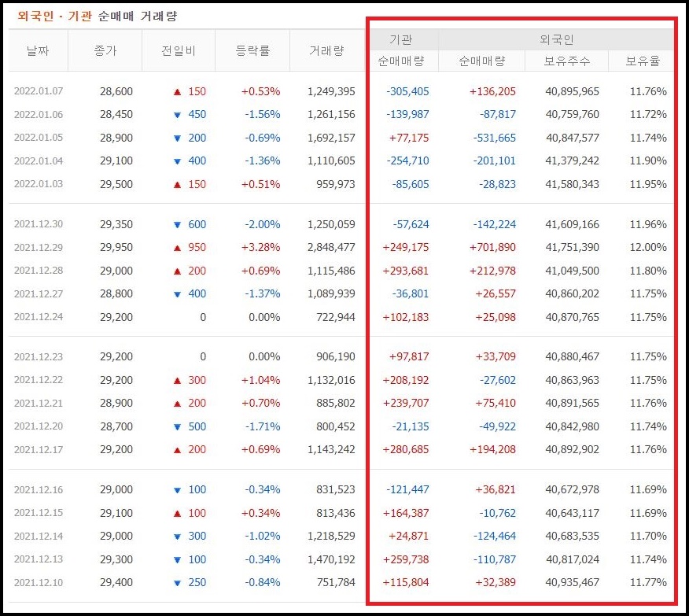
Task: Select the 2021.12.29 date cell
Action: [39, 247]
